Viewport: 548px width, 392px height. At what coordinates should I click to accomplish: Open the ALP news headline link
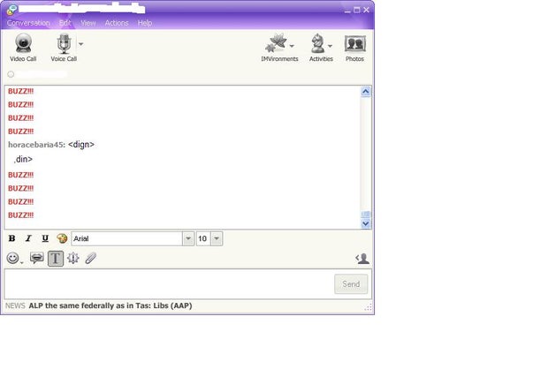tap(110, 305)
